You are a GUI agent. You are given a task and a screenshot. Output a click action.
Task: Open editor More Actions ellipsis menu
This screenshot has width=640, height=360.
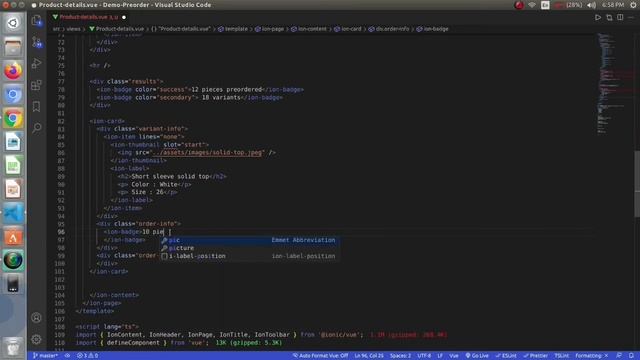click(631, 18)
